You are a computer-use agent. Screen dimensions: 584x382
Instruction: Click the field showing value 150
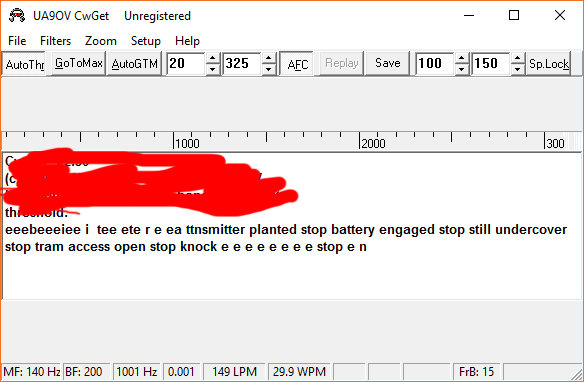point(490,64)
